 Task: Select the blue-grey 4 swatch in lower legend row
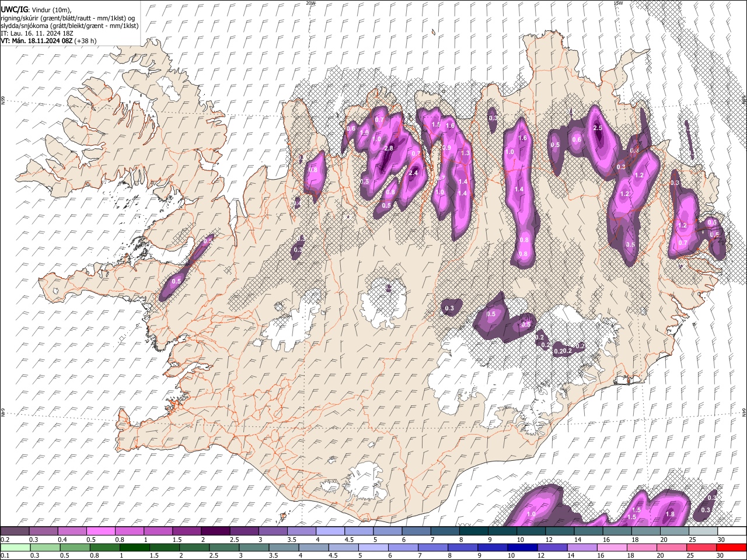(314, 547)
